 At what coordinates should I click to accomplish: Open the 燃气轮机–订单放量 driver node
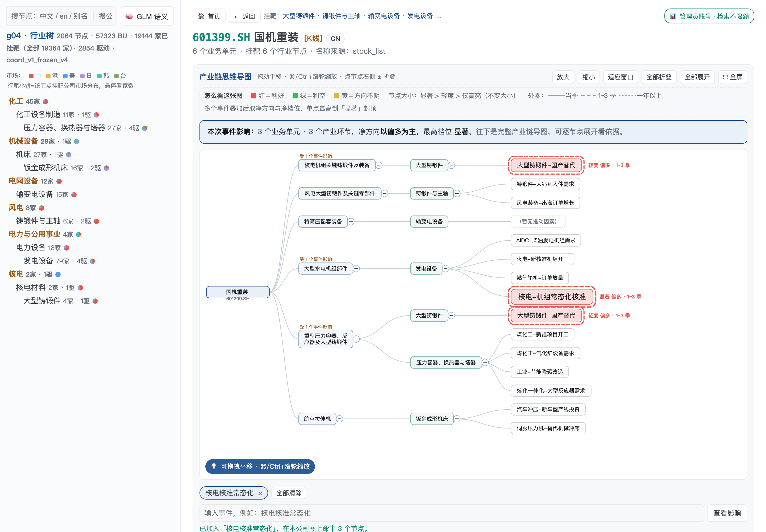(x=540, y=278)
